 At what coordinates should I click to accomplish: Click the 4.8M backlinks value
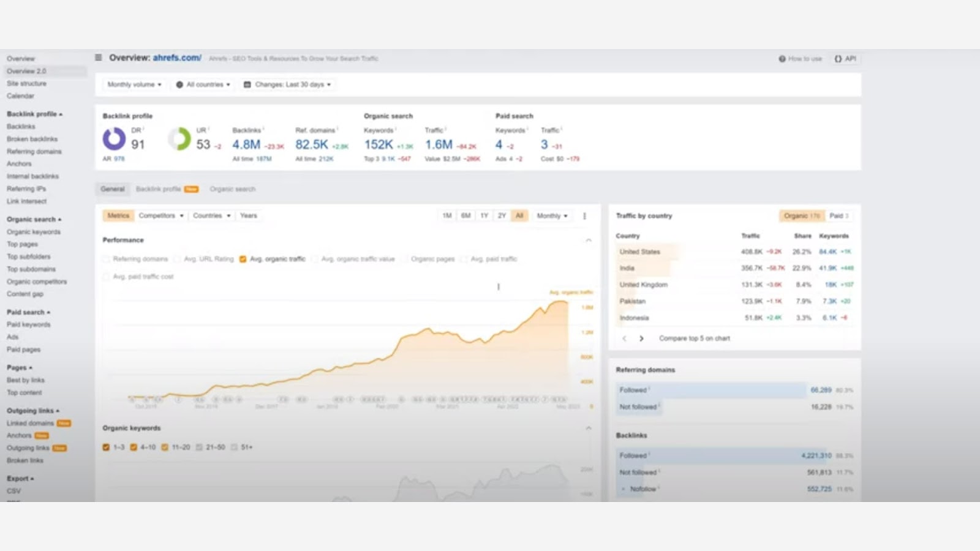point(246,144)
